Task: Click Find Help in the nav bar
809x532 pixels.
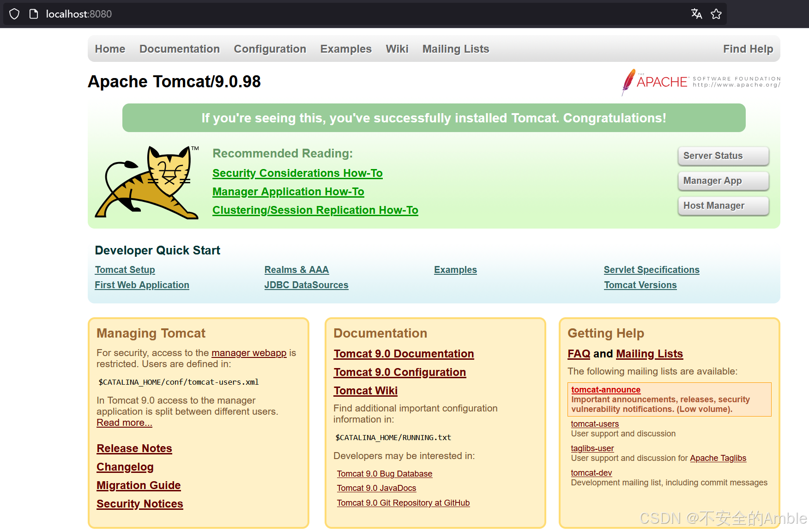Action: click(x=748, y=49)
